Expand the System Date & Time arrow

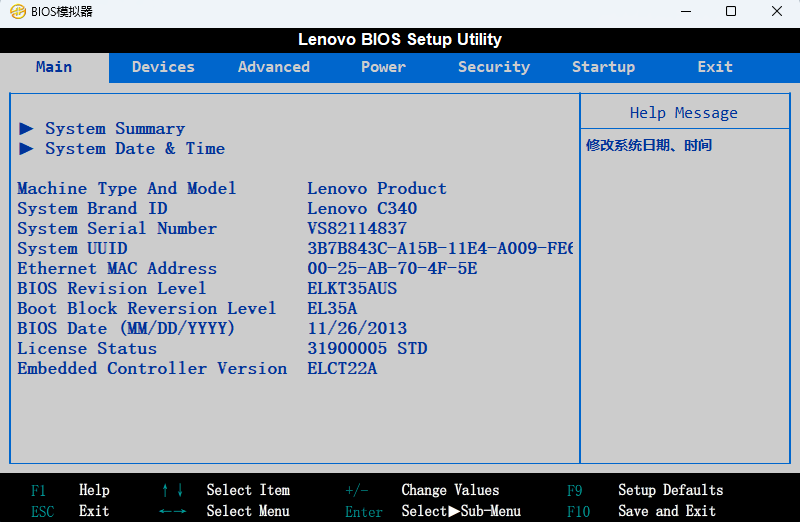(27, 148)
